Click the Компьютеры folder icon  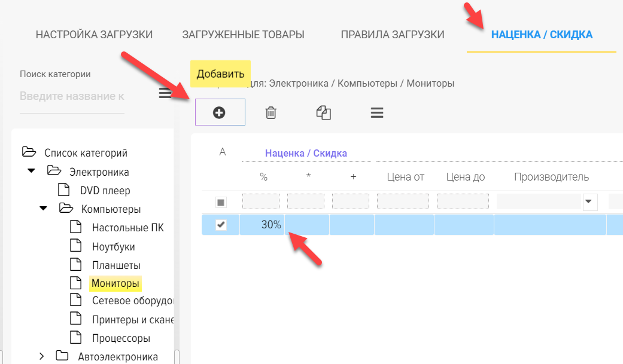[66, 208]
